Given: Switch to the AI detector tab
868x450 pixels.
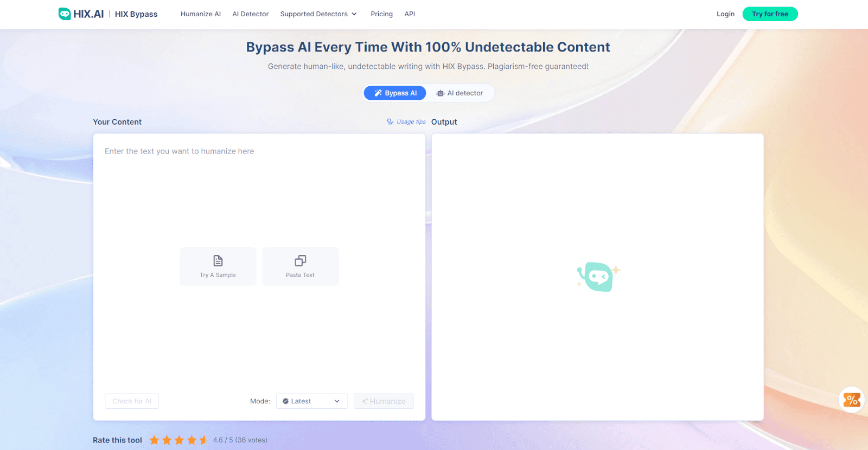Looking at the screenshot, I should coord(459,93).
